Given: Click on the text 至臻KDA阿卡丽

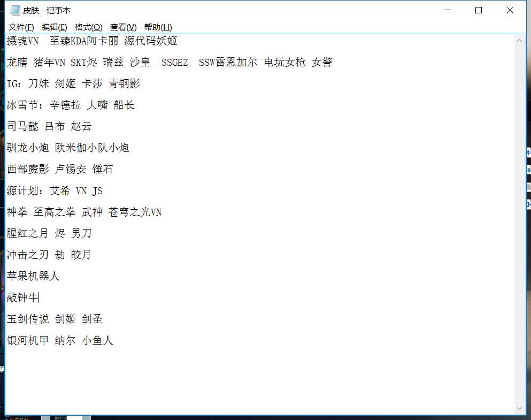Looking at the screenshot, I should (84, 41).
